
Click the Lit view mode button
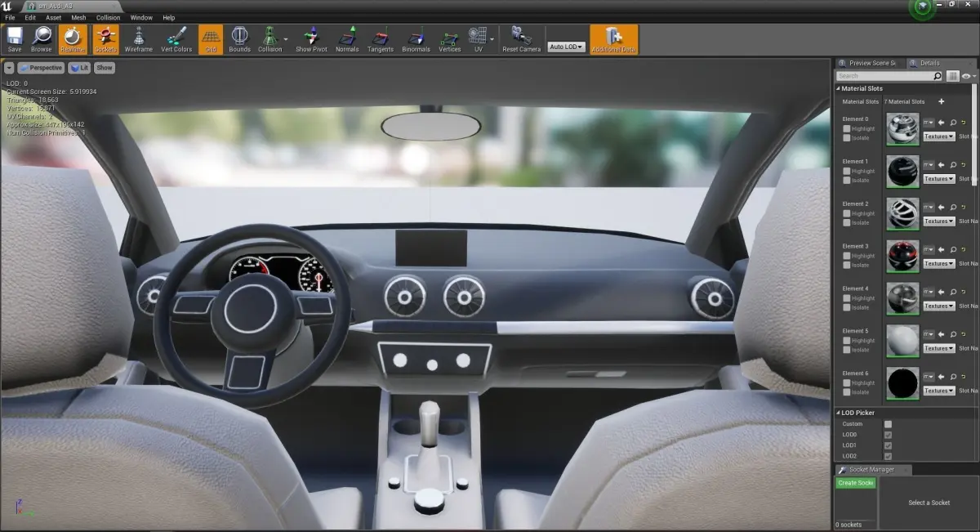[79, 68]
